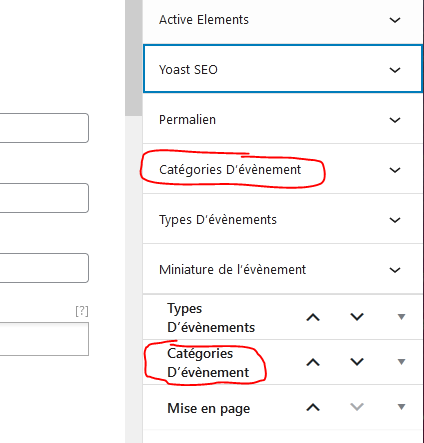The height and width of the screenshot is (443, 424).
Task: Click the vertical scrollbar thumb
Action: (133, 58)
